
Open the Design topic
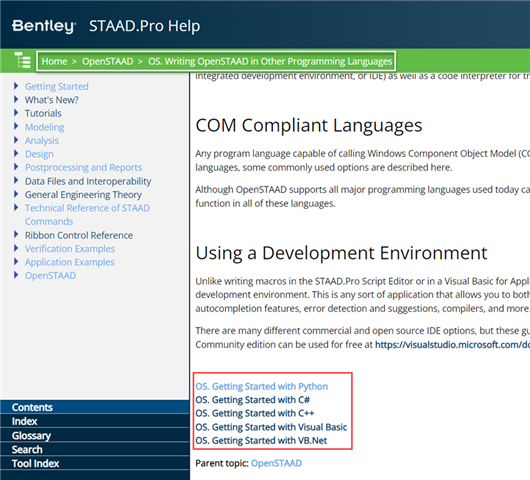coord(39,154)
